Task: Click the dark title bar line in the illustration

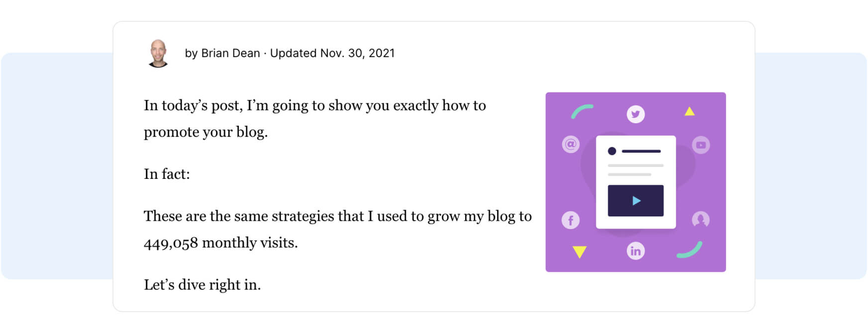Action: (x=641, y=151)
